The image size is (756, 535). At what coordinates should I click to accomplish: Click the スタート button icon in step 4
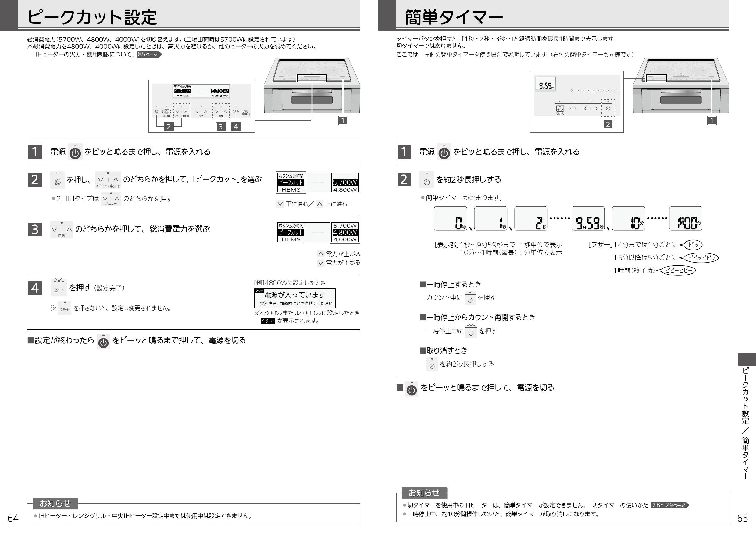[59, 288]
